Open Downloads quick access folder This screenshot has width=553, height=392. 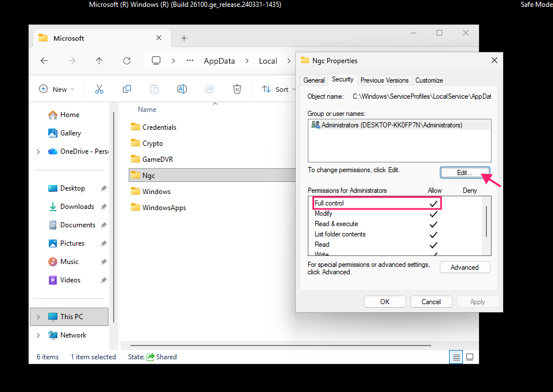click(71, 207)
